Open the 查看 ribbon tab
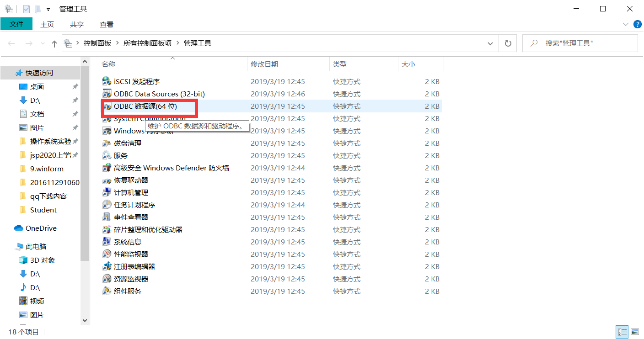Screen dimensions: 644x339 (107, 24)
